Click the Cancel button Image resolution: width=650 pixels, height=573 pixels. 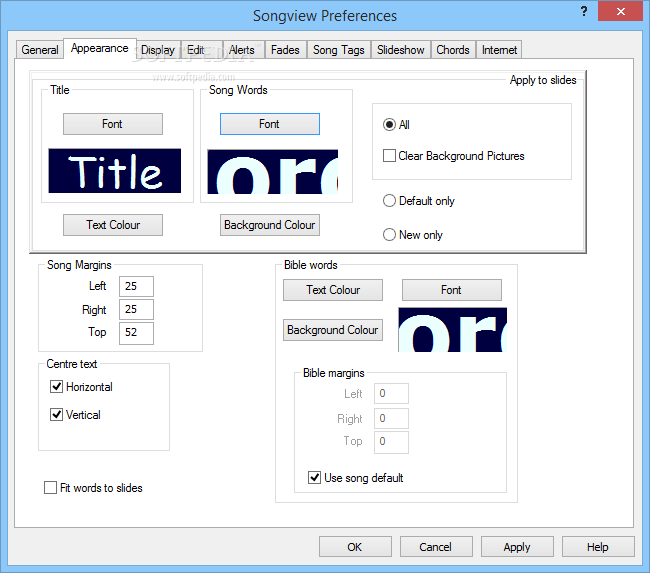coord(436,547)
